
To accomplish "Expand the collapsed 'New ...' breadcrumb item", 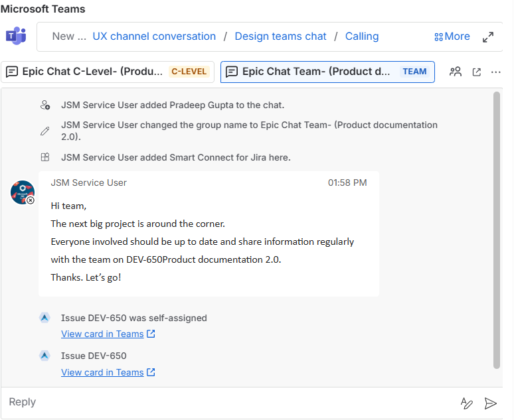I will 69,36.
